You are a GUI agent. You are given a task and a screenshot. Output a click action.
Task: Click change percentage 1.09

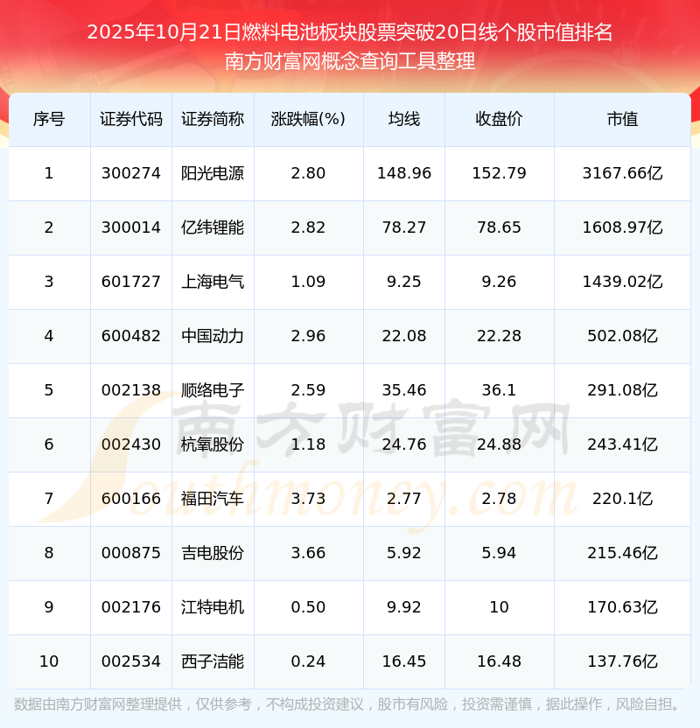308,282
